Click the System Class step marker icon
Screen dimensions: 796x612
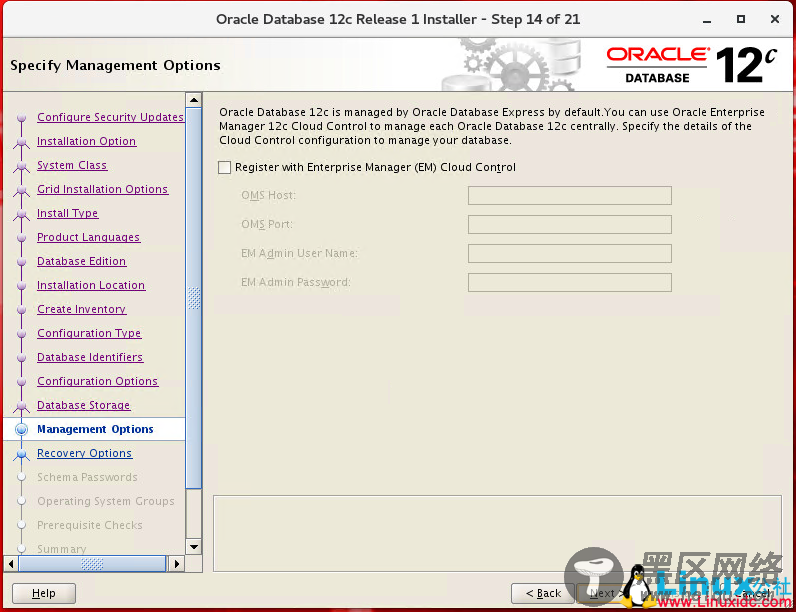pyautogui.click(x=21, y=166)
